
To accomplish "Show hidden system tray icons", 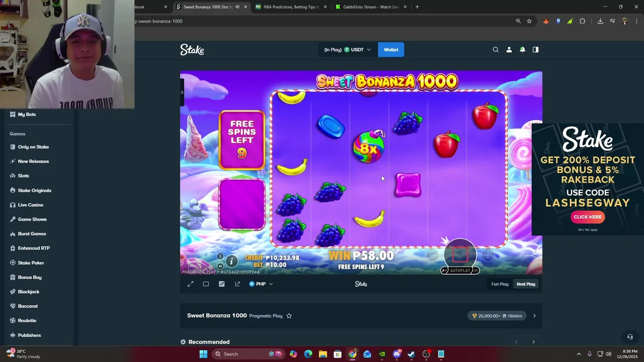I will pyautogui.click(x=579, y=354).
